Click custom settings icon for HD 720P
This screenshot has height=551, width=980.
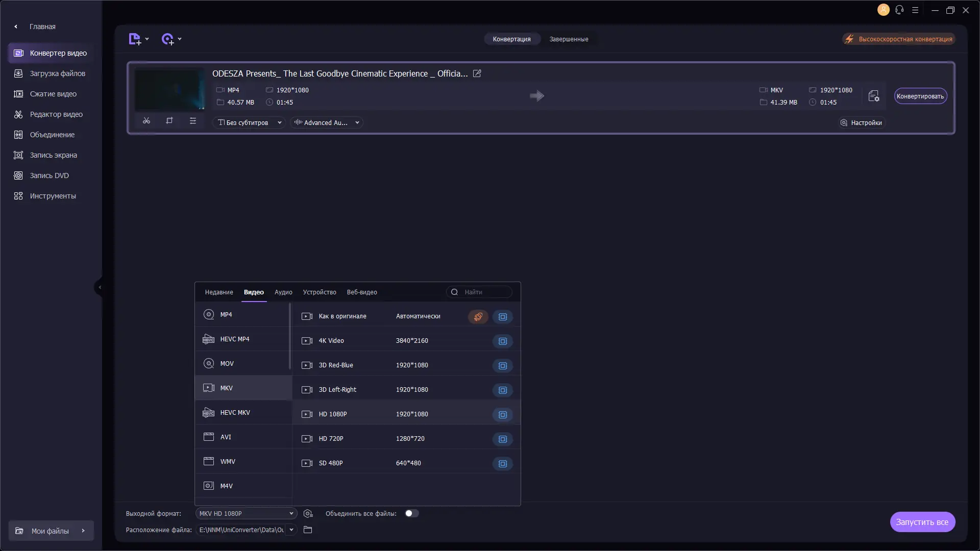(x=503, y=439)
